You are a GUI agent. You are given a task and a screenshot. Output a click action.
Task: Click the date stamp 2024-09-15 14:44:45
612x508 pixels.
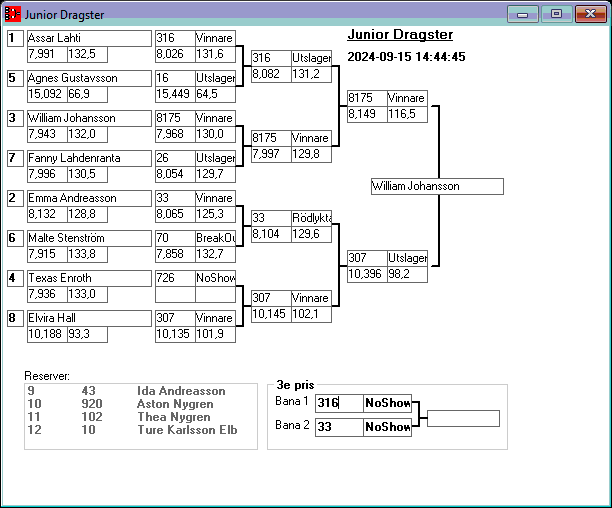pyautogui.click(x=406, y=57)
